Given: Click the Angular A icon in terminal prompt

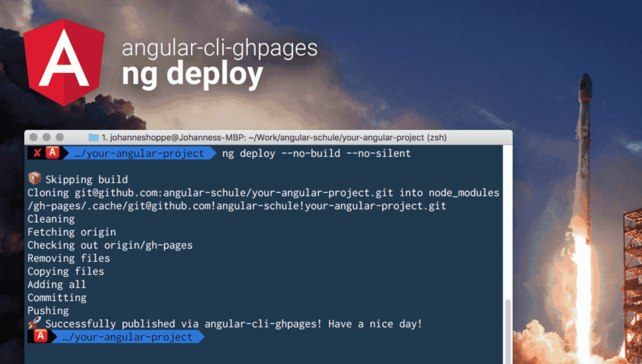Looking at the screenshot, I should tap(52, 153).
